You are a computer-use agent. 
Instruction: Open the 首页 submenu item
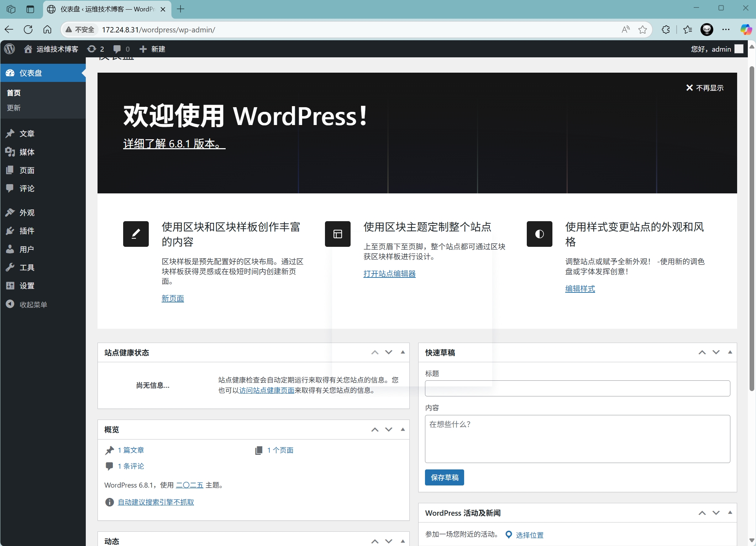(14, 93)
